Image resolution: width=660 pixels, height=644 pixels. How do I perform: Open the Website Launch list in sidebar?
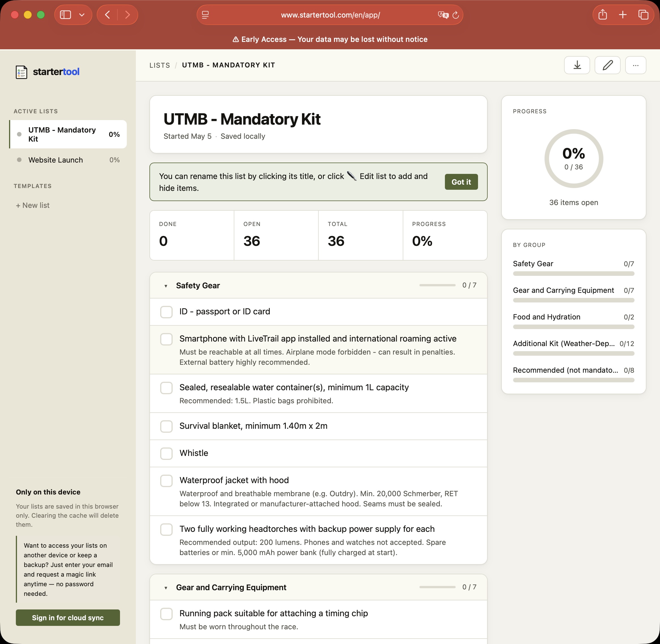[68, 160]
